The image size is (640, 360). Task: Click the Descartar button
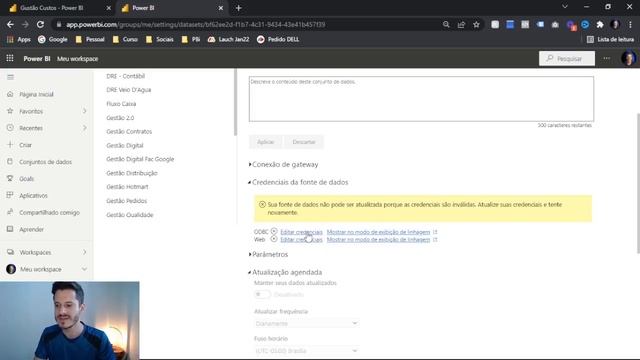[304, 142]
